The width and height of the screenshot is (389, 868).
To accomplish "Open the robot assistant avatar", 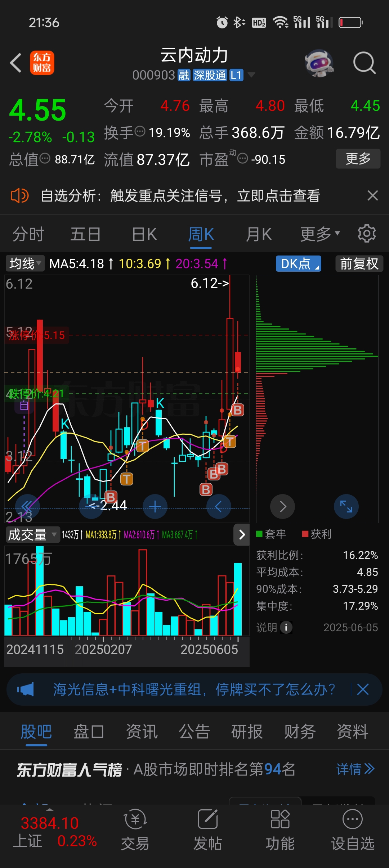I will [x=319, y=63].
